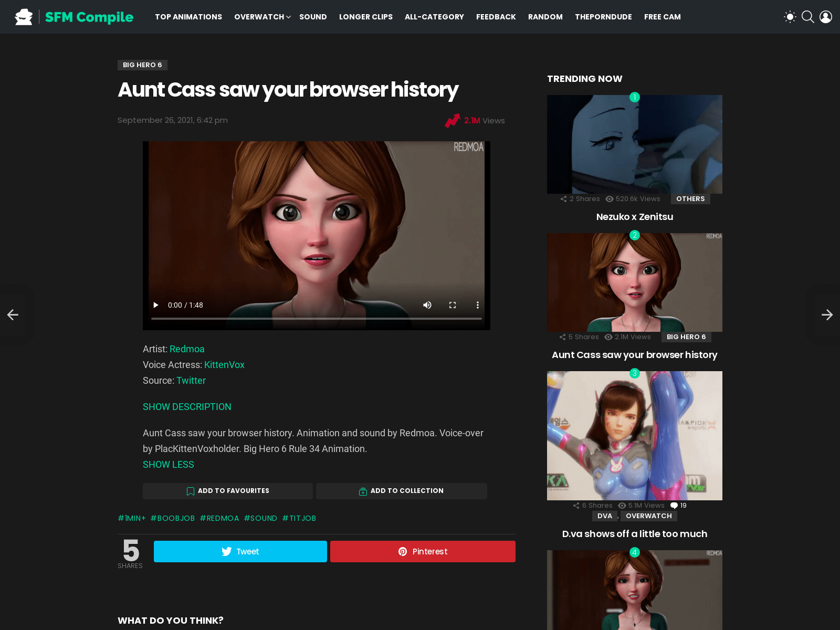Share via the Tweet button

pyautogui.click(x=240, y=552)
